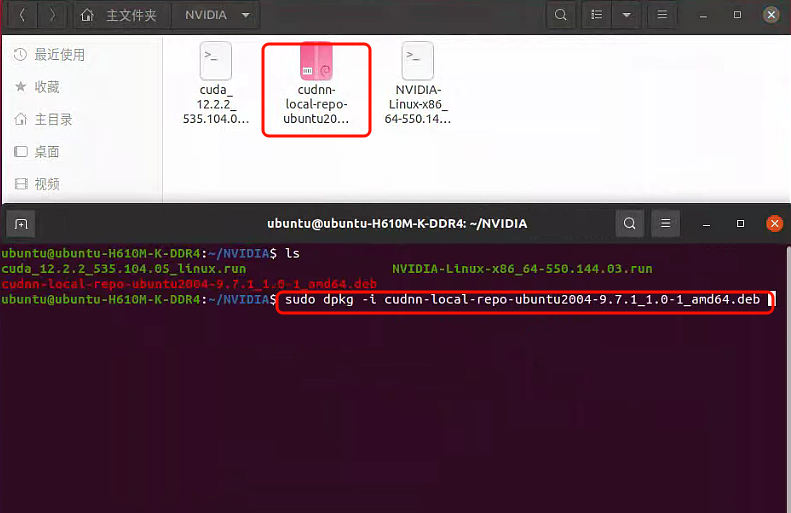Click the terminal command line with dpkg command

click(x=524, y=300)
